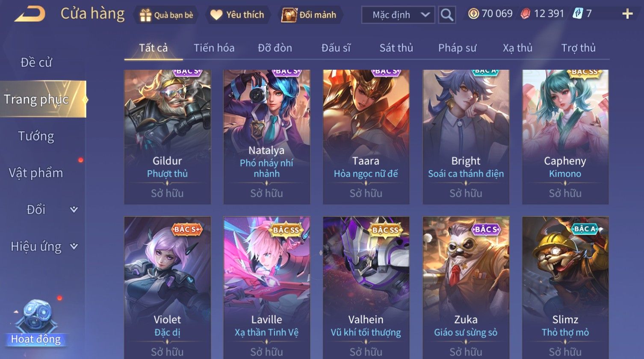The height and width of the screenshot is (359, 644).
Task: Go back using the golden arrow icon
Action: (x=30, y=14)
